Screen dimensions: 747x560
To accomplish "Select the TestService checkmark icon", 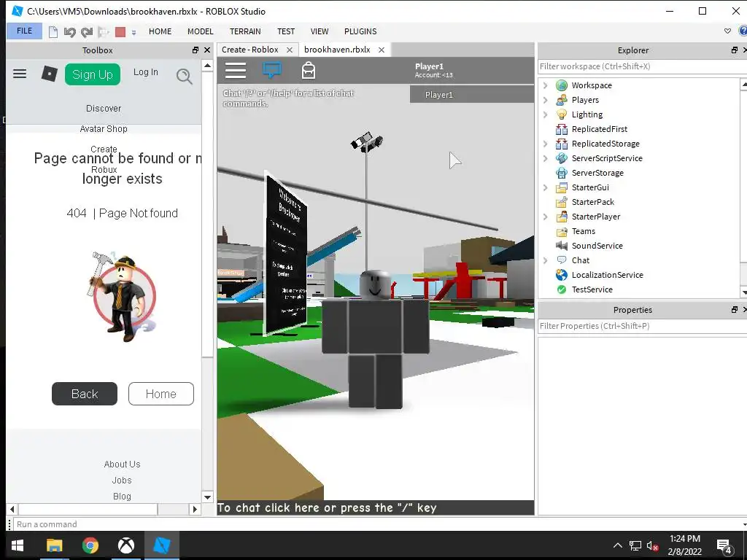I will click(562, 289).
